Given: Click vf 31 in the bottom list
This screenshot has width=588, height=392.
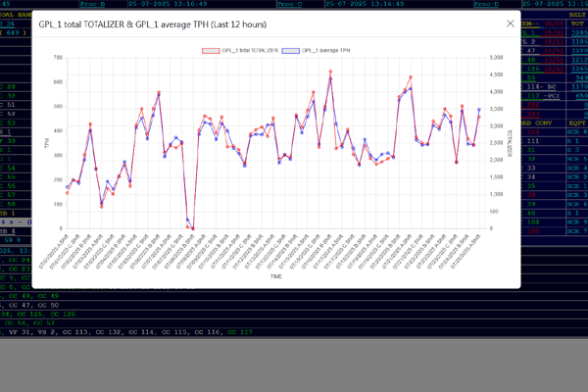Looking at the screenshot, I should pyautogui.click(x=19, y=332).
